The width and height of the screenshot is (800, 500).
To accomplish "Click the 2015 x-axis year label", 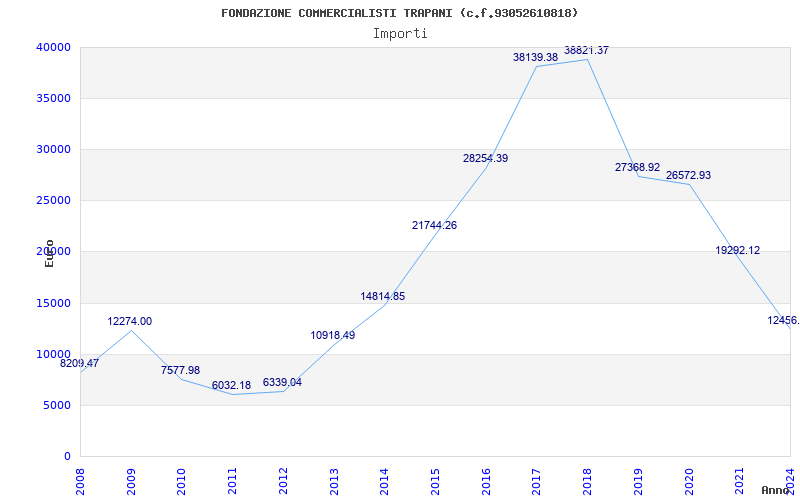I will [x=435, y=482].
